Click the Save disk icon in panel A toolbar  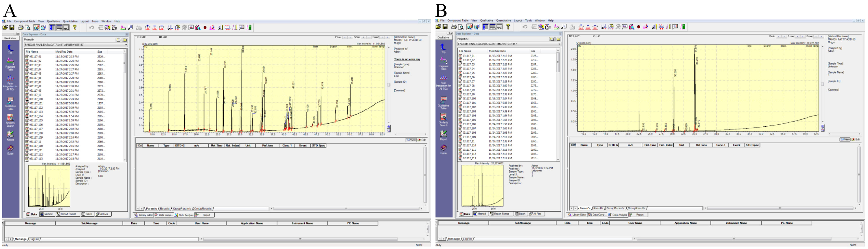coord(12,28)
